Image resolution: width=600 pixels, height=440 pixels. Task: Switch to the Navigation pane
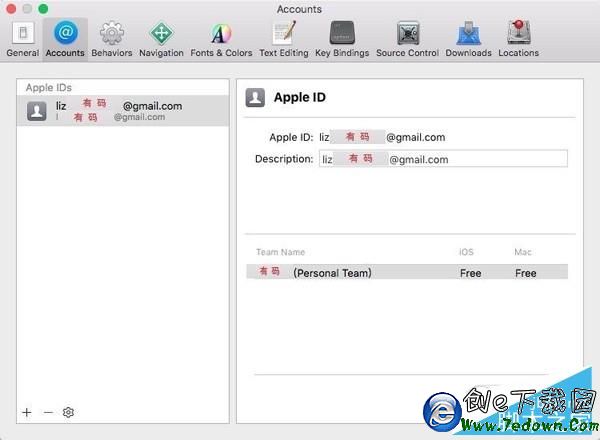pyautogui.click(x=161, y=39)
